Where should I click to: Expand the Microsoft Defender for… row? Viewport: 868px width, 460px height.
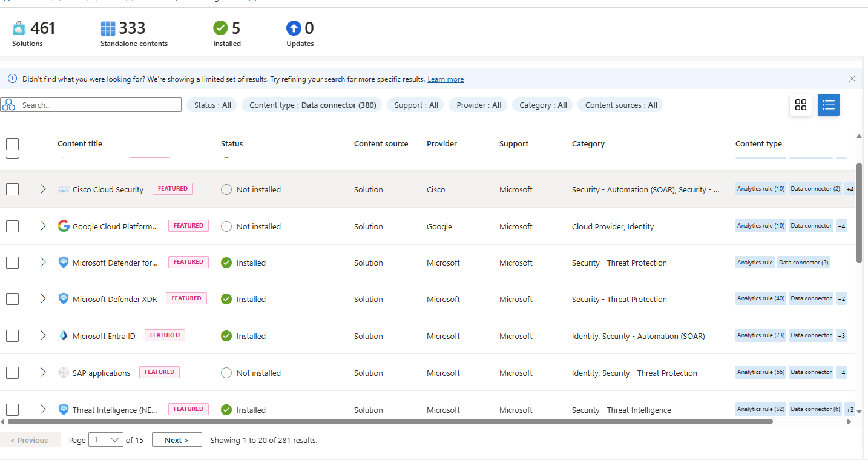coord(43,262)
